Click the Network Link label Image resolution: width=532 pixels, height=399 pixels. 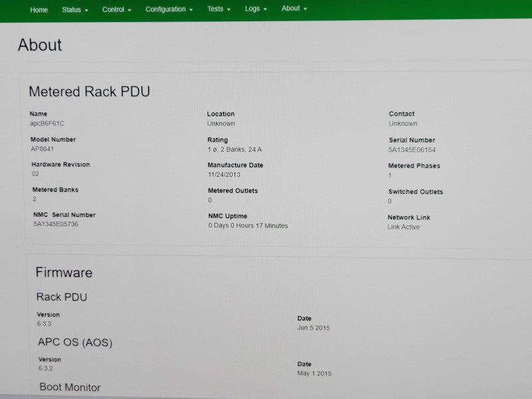(x=409, y=217)
